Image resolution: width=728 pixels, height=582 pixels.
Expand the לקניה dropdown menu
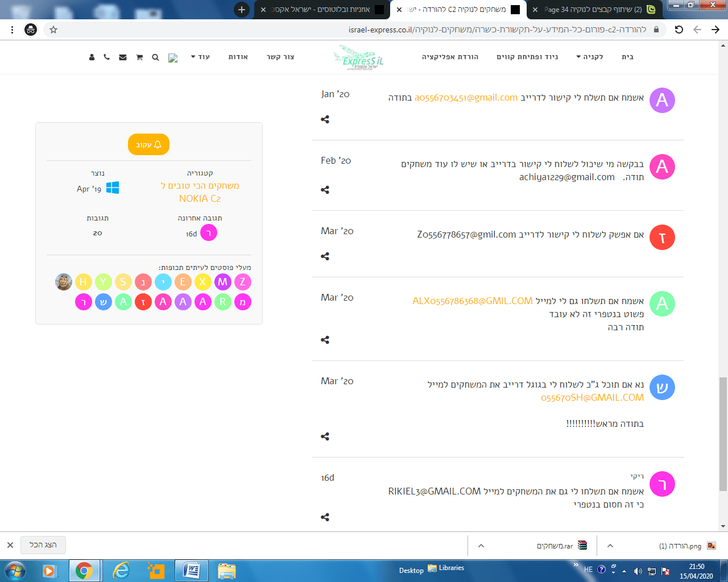click(590, 57)
